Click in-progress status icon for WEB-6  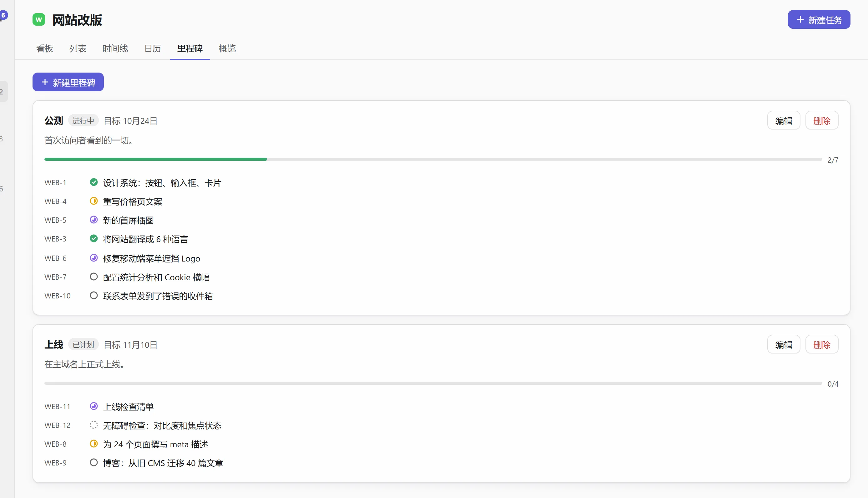coord(94,258)
